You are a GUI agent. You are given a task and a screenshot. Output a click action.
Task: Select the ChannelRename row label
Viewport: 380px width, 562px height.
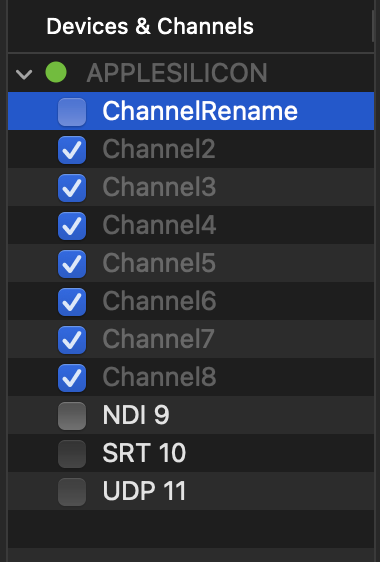coord(200,111)
